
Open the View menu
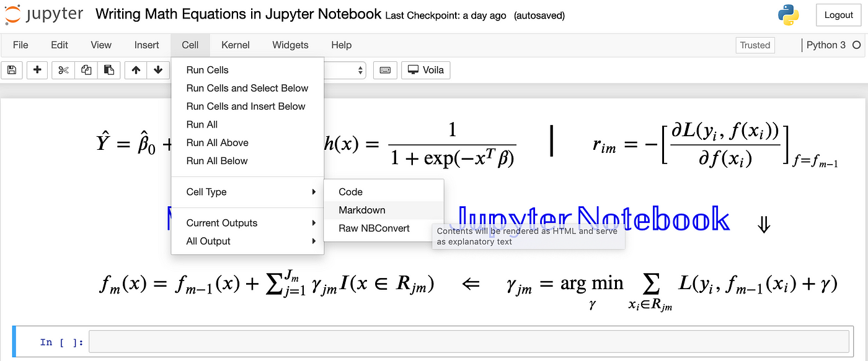click(x=101, y=45)
